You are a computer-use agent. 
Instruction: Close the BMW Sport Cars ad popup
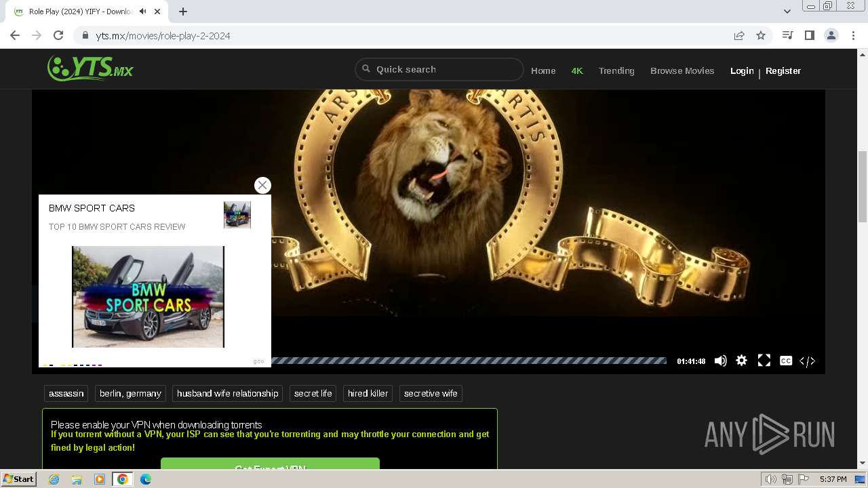(x=262, y=185)
